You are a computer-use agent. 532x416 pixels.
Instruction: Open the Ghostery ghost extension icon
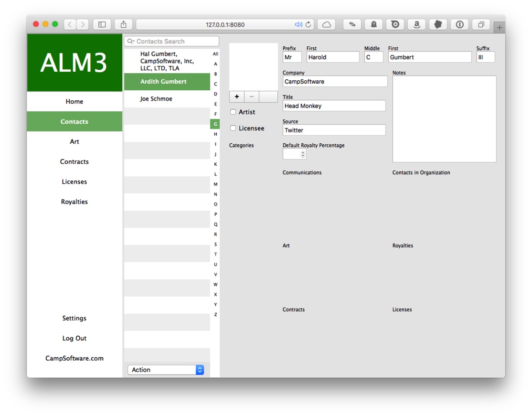click(373, 24)
